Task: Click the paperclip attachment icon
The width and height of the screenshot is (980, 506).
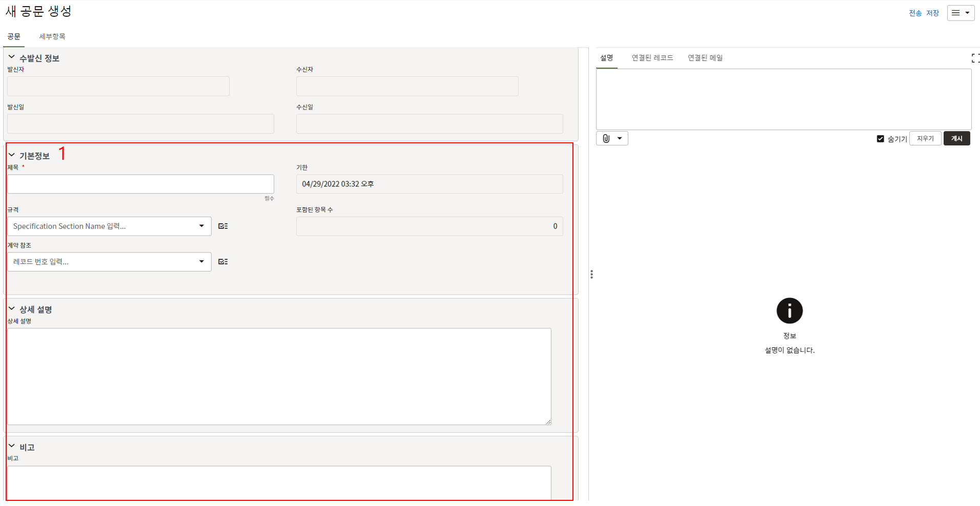Action: coord(606,139)
